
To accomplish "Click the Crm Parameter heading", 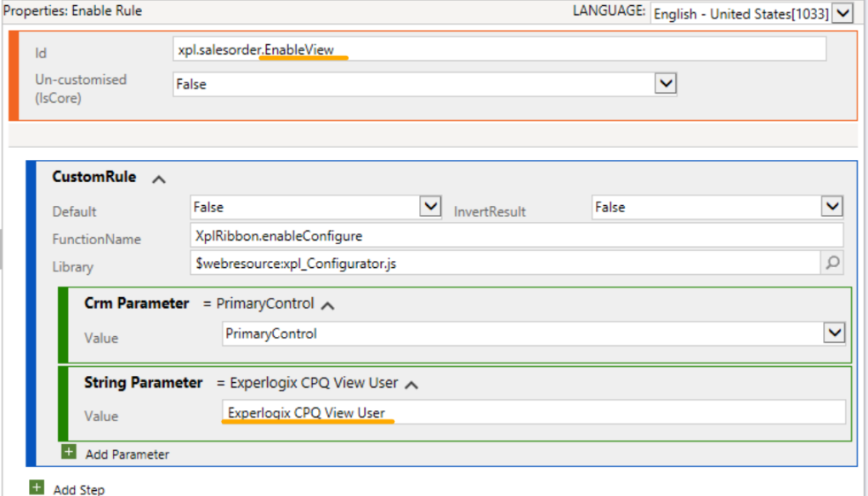I will [x=137, y=303].
